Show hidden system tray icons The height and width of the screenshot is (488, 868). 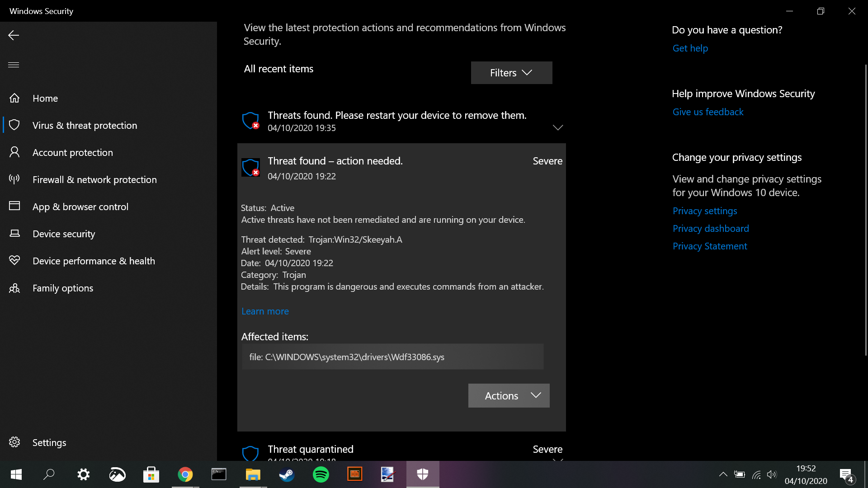pos(723,474)
